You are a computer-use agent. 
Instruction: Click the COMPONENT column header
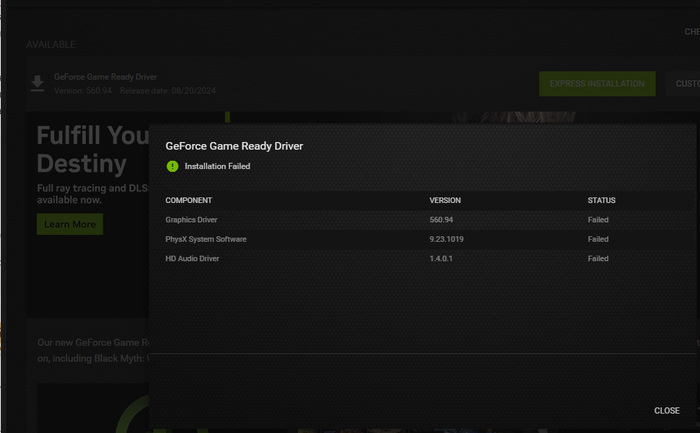tap(188, 200)
